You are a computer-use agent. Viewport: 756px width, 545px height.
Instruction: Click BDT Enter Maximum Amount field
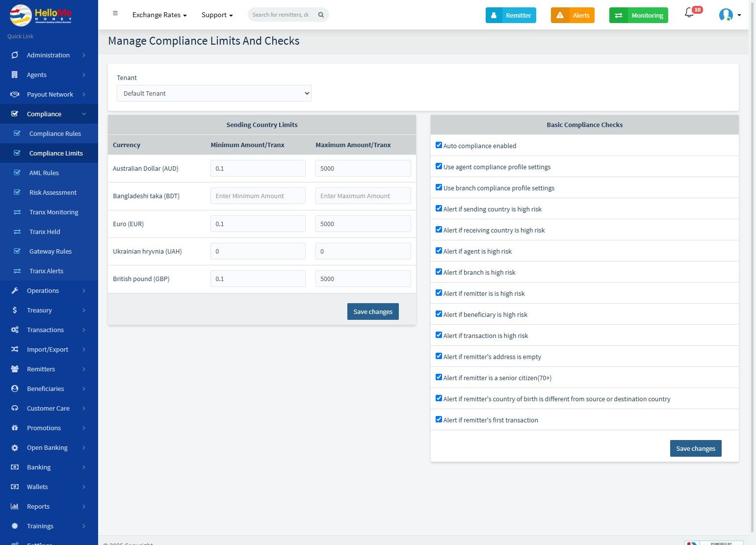click(363, 196)
